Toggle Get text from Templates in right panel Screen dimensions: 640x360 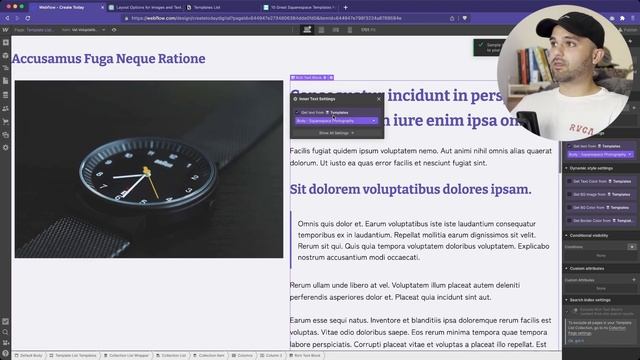point(569,146)
